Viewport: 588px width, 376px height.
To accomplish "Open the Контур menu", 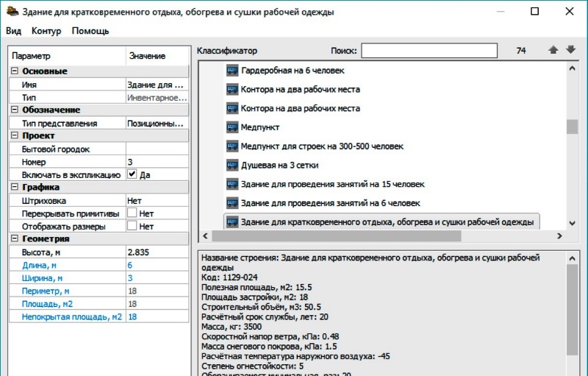I will pos(46,31).
